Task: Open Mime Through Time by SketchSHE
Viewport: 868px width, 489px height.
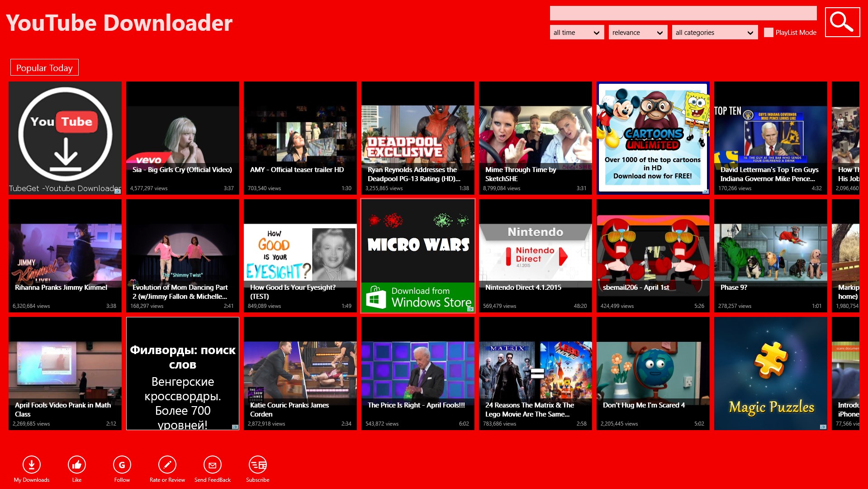Action: click(x=536, y=138)
